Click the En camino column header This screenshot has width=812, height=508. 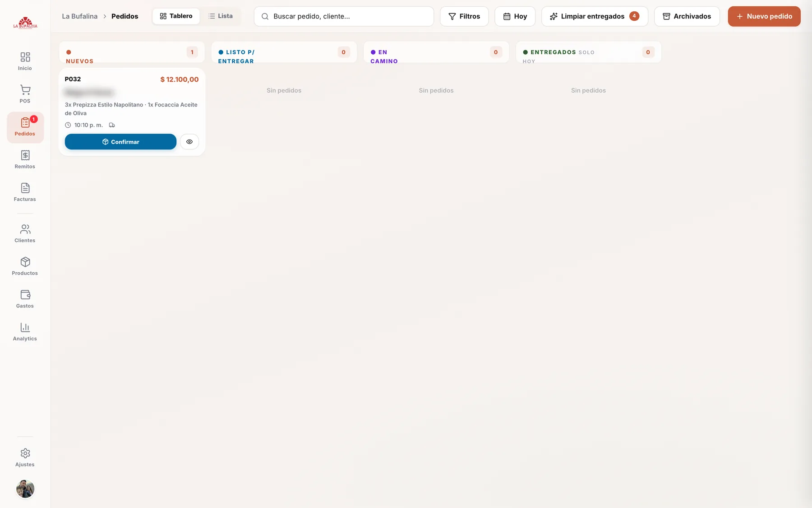coord(436,52)
